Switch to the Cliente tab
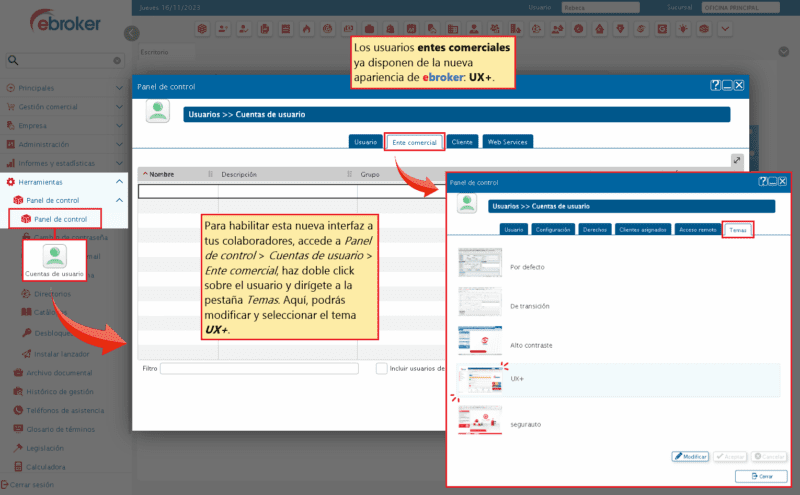This screenshot has width=800, height=495. tap(462, 142)
